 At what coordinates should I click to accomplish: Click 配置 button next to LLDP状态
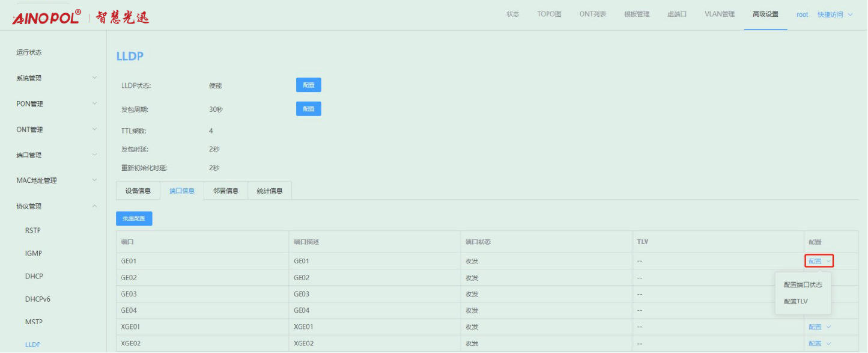(308, 85)
